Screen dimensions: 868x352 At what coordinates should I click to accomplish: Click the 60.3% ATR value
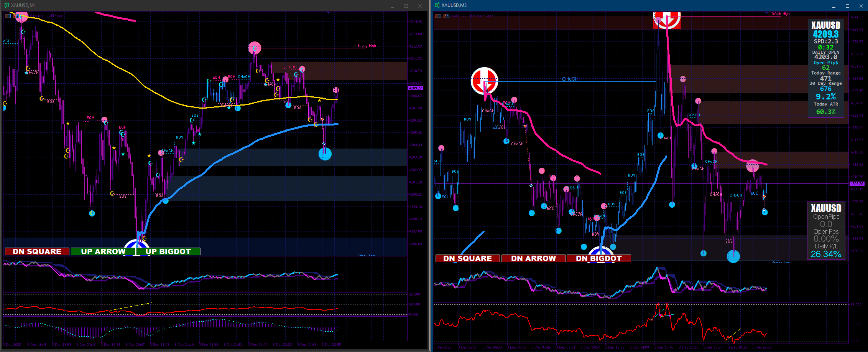pyautogui.click(x=826, y=112)
